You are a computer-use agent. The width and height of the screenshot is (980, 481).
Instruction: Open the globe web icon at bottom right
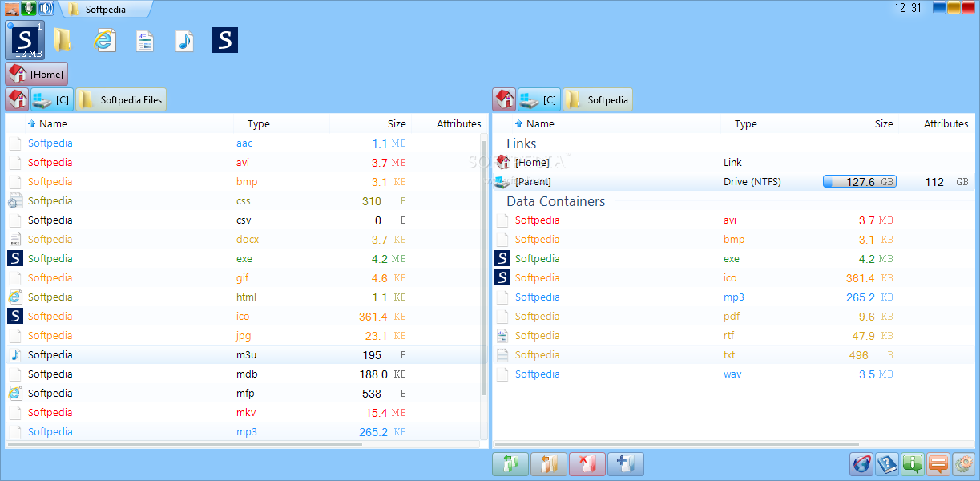pyautogui.click(x=861, y=464)
